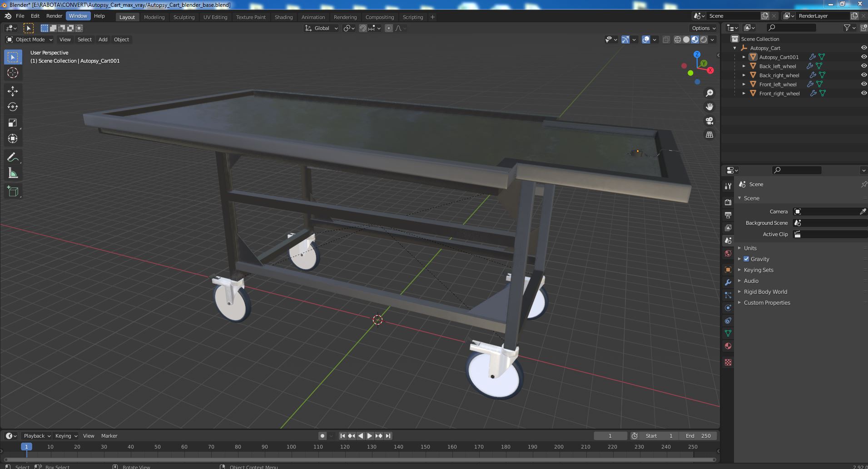
Task: Expand the Units panel
Action: click(x=750, y=248)
